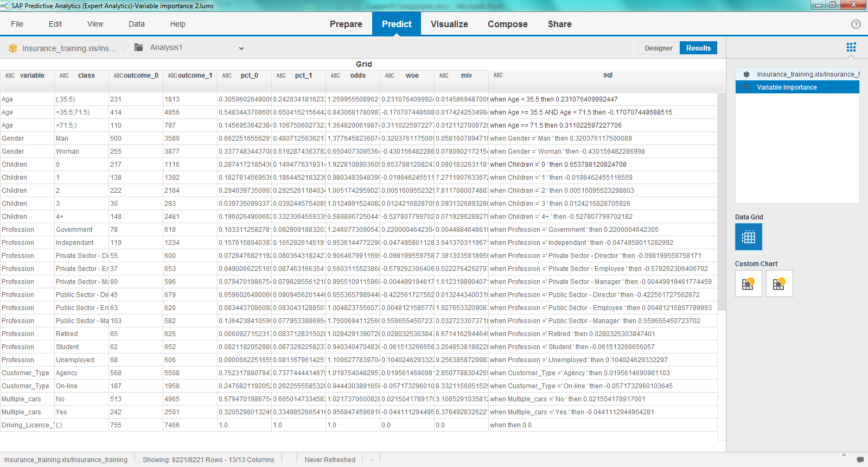Select the Data Grid chart type icon
This screenshot has width=868, height=467.
[749, 237]
